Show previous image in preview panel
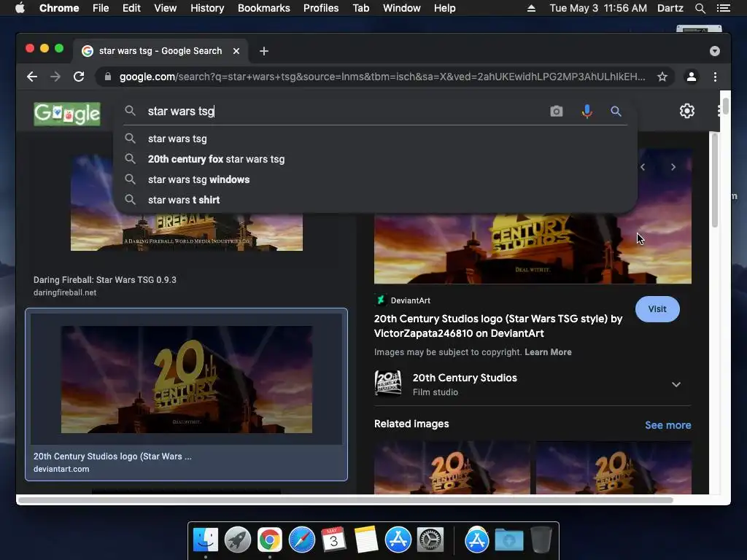 pos(643,167)
